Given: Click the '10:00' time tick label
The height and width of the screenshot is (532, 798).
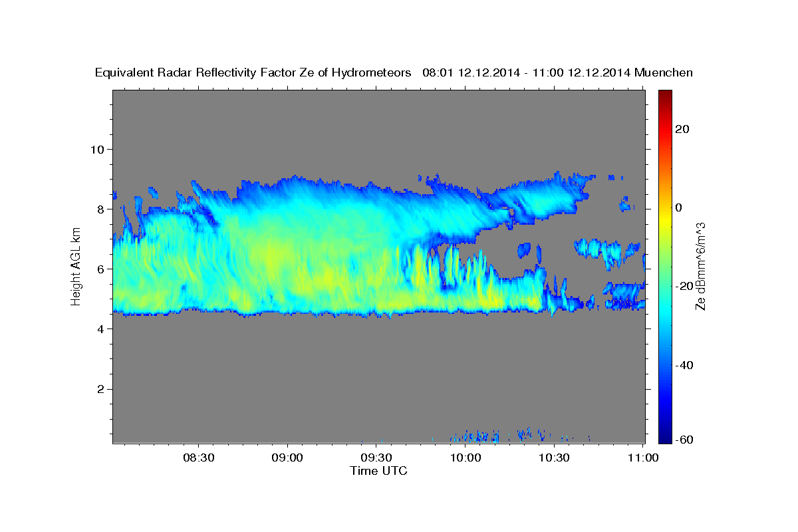Looking at the screenshot, I should tap(465, 458).
